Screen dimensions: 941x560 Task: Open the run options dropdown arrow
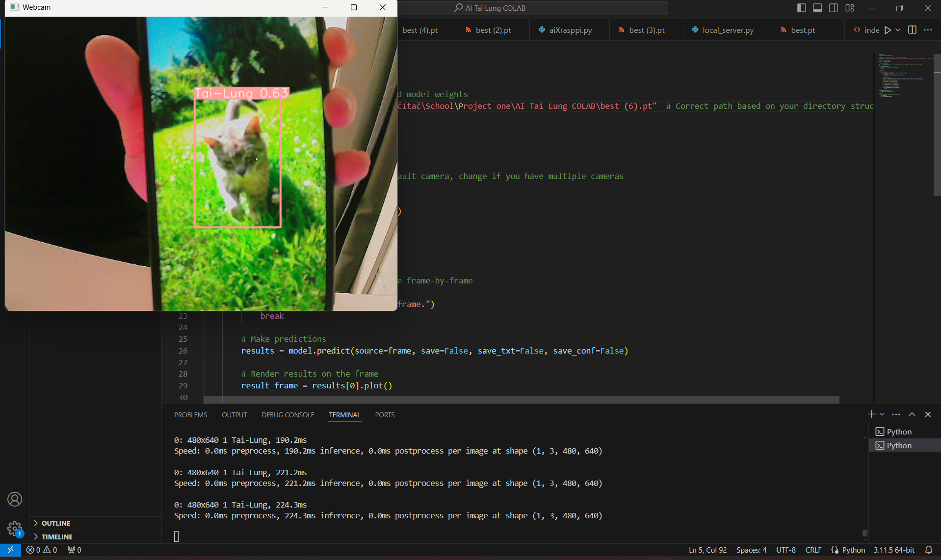pyautogui.click(x=898, y=30)
